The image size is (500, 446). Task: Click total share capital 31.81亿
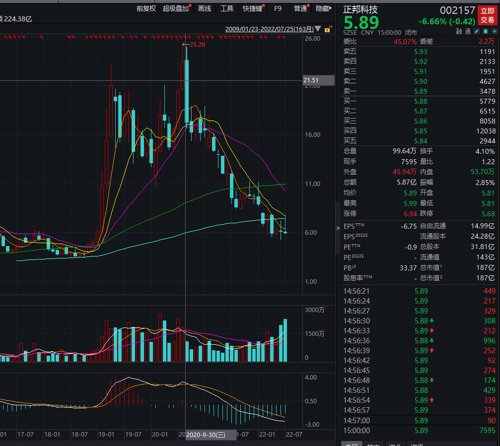(483, 247)
